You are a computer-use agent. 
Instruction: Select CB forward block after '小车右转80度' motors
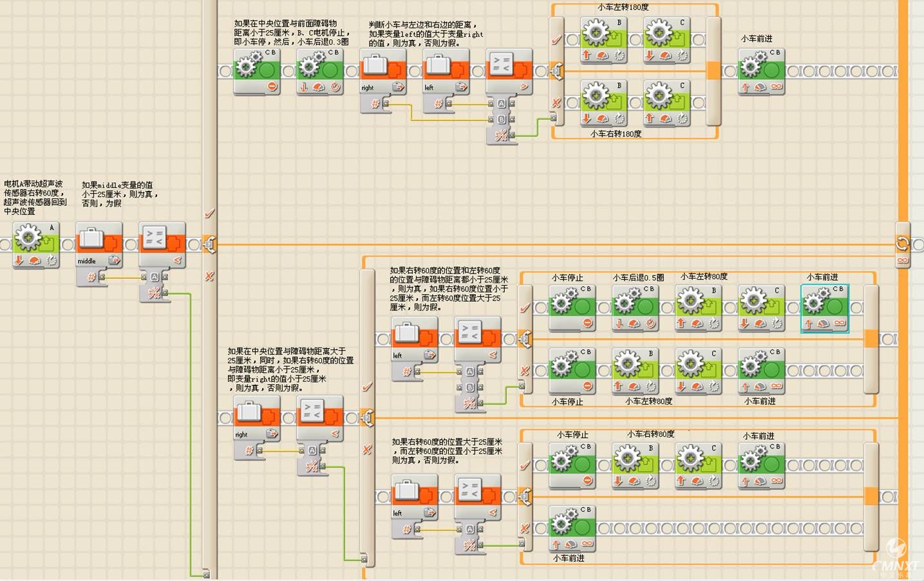[762, 465]
